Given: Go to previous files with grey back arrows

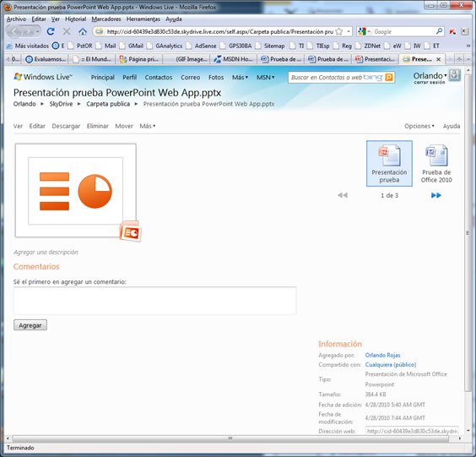Looking at the screenshot, I should click(343, 195).
